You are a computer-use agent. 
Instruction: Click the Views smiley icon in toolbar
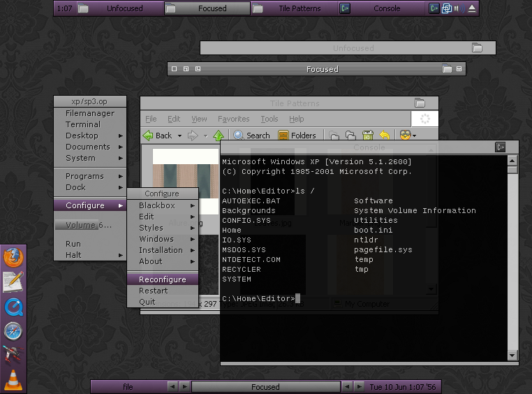[x=405, y=135]
